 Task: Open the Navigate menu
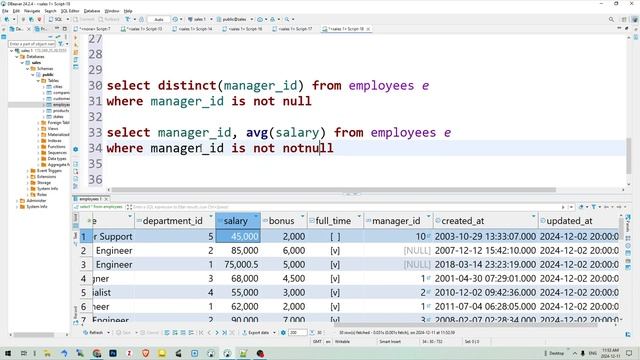(x=32, y=11)
